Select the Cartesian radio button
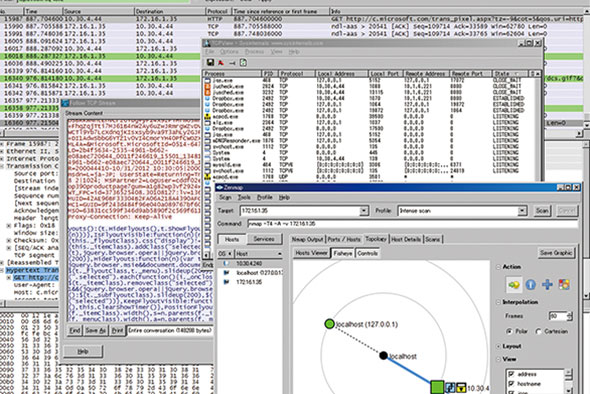 (538, 331)
